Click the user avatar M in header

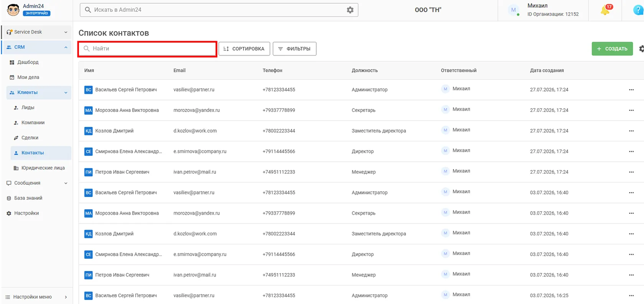click(513, 10)
